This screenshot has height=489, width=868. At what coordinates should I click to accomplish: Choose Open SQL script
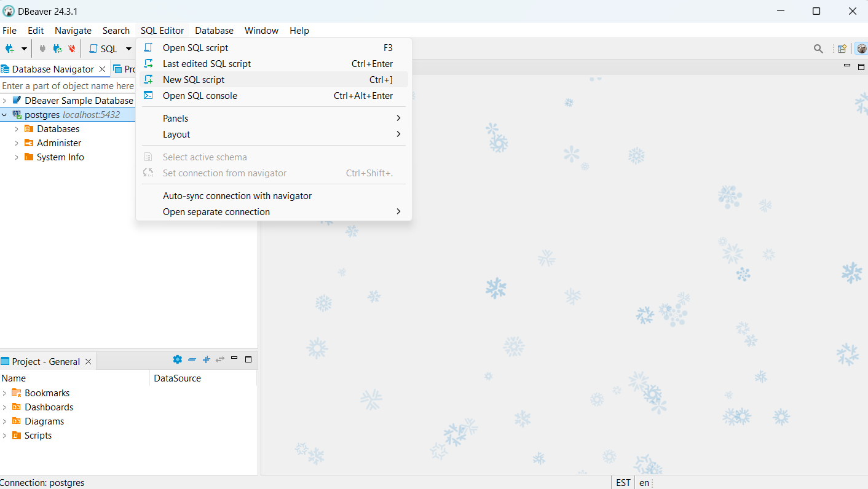click(x=197, y=47)
